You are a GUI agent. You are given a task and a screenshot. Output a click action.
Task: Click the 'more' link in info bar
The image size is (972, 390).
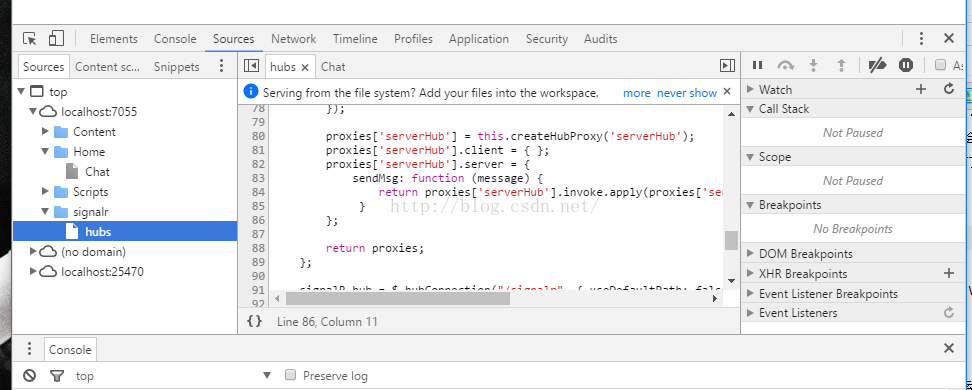(x=637, y=93)
